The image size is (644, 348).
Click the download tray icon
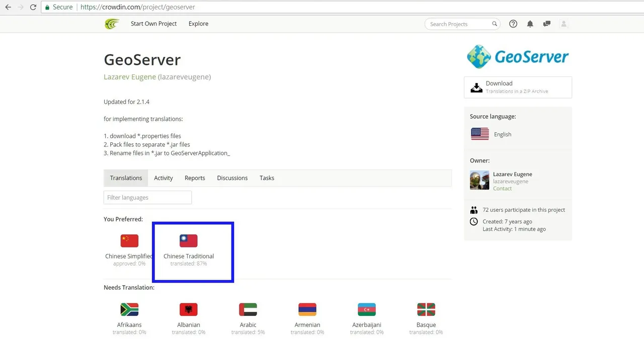(x=476, y=88)
